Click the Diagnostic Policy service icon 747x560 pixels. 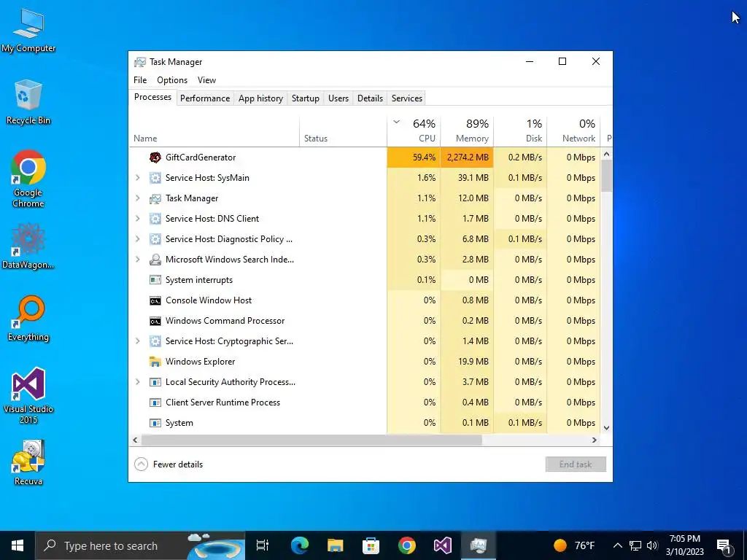pyautogui.click(x=155, y=239)
